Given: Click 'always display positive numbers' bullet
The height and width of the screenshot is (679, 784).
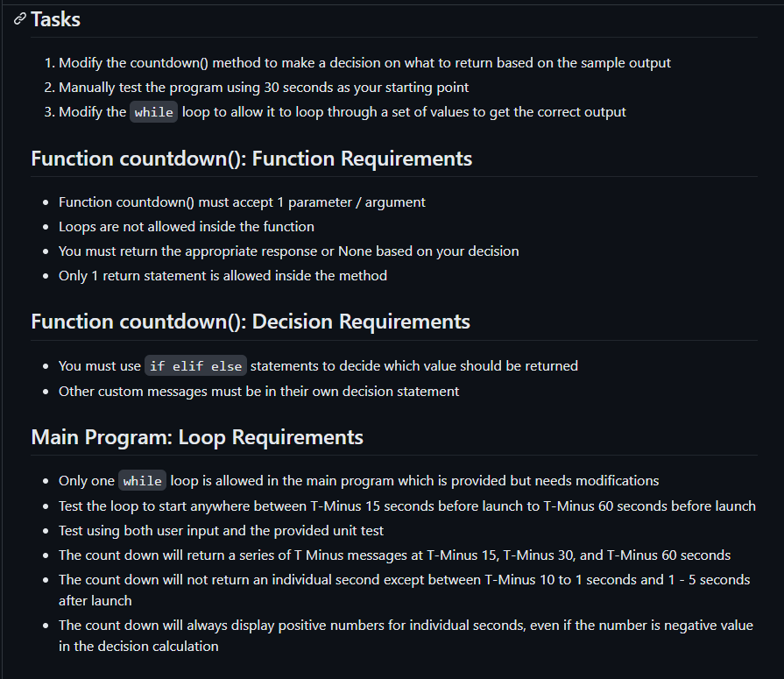Looking at the screenshot, I should pyautogui.click(x=406, y=636).
